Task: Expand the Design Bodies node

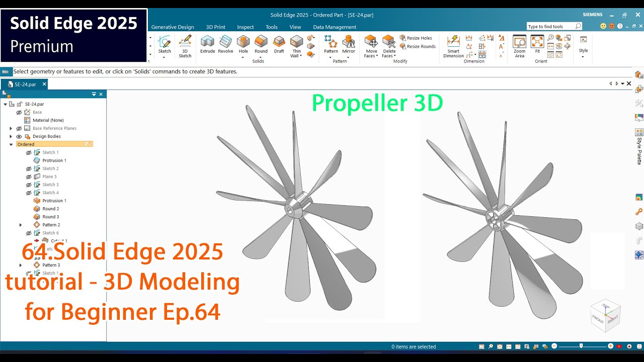Action: [11, 136]
